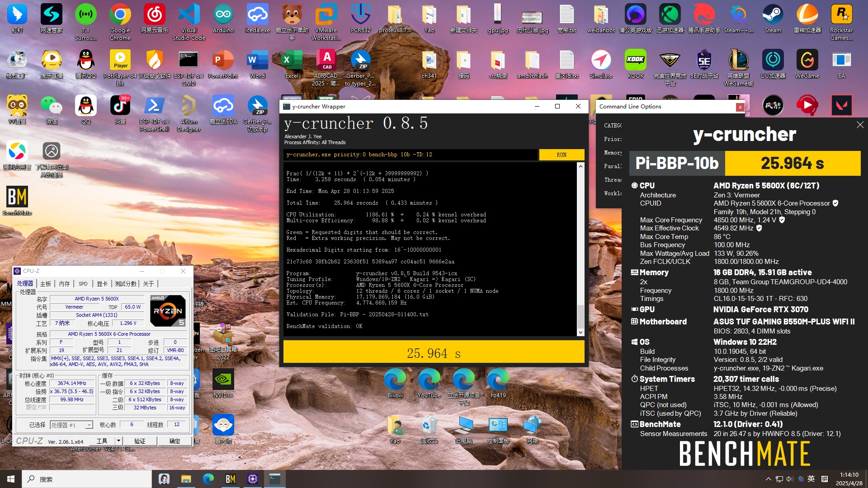Open the 此电脑 desktop icon

click(x=463, y=429)
